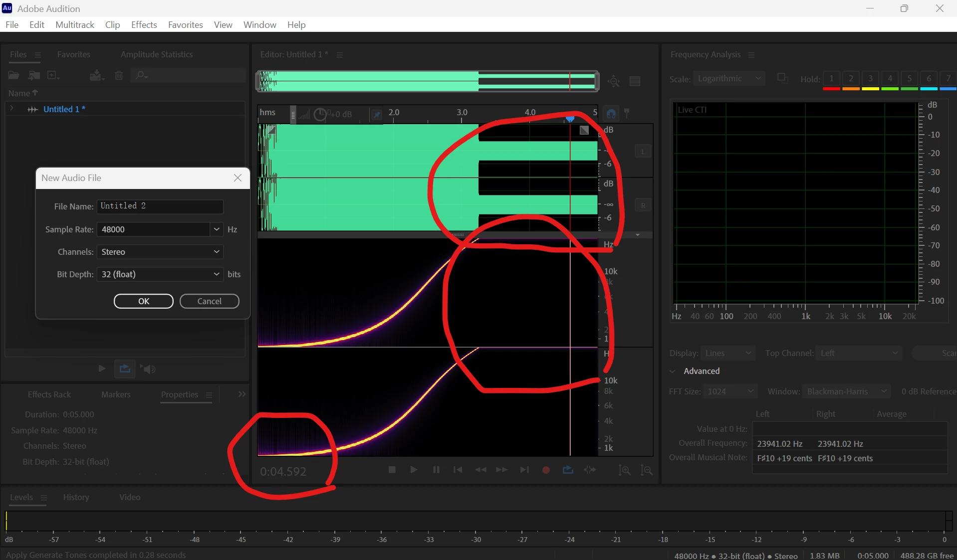Open the Files panel hamburger menu
The height and width of the screenshot is (560, 957).
click(x=38, y=55)
